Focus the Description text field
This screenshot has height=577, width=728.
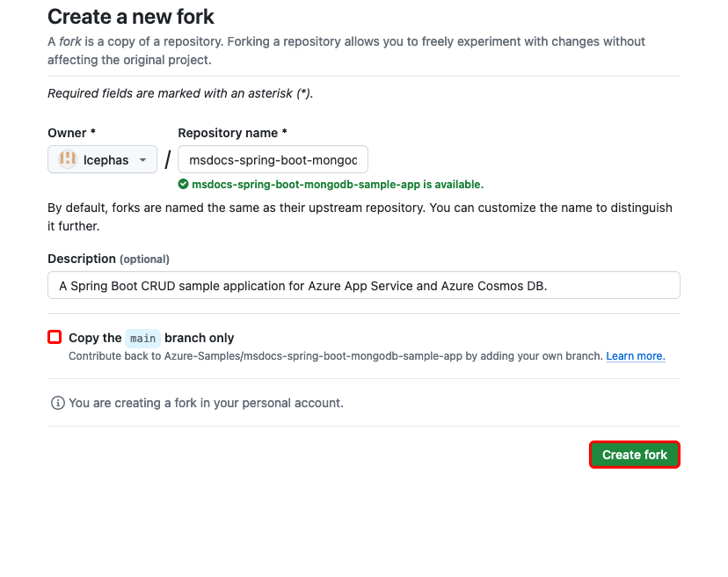363,285
